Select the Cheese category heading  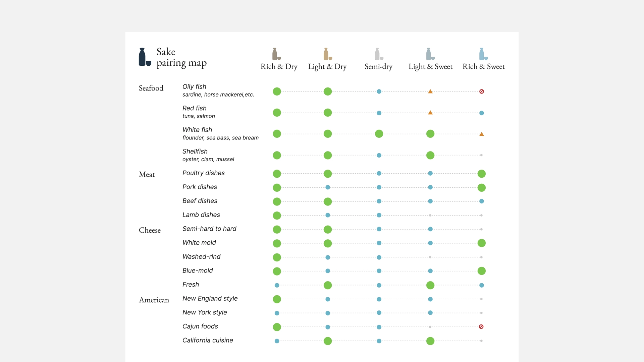pos(150,230)
